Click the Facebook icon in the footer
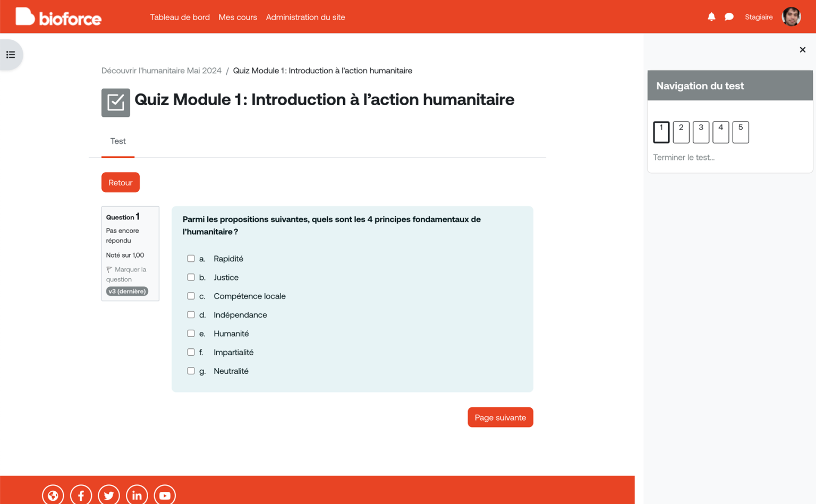 pyautogui.click(x=81, y=495)
